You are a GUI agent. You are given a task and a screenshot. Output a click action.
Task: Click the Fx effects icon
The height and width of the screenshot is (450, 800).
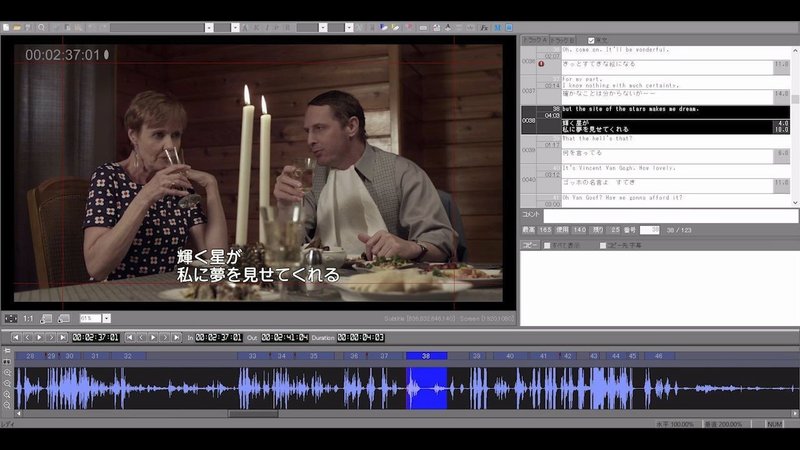click(x=484, y=28)
